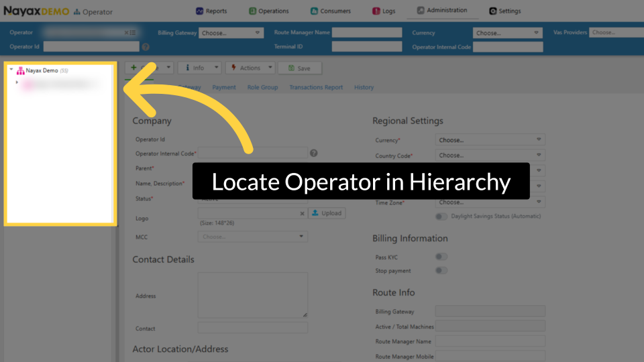Expand the Country Code dropdown
The width and height of the screenshot is (644, 362).
(x=490, y=156)
